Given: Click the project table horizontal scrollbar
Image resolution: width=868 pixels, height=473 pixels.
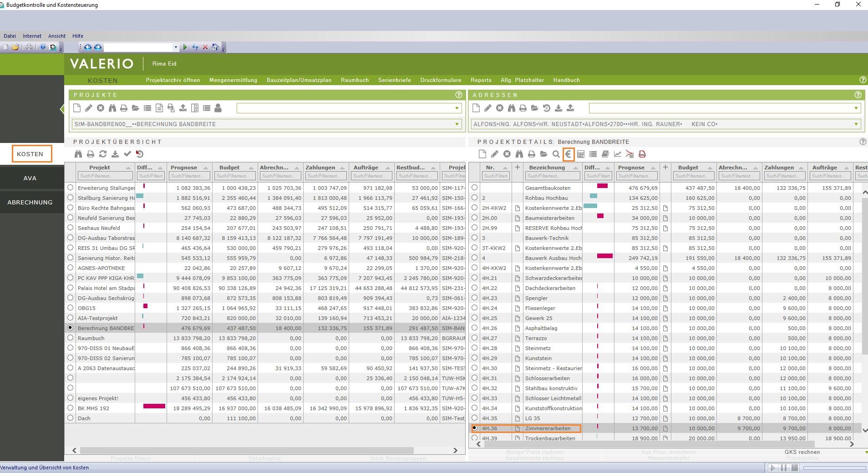Looking at the screenshot, I should 246,450.
